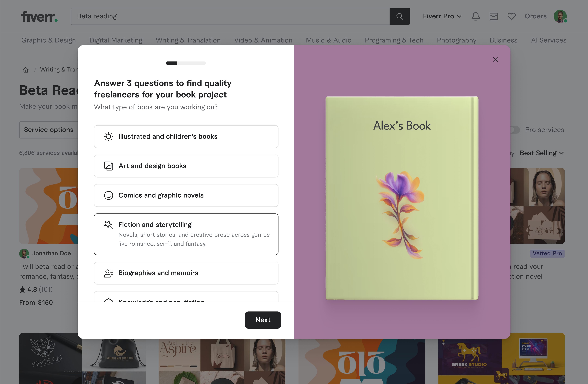Open favorites heart icon
Image resolution: width=588 pixels, height=384 pixels.
pos(511,16)
